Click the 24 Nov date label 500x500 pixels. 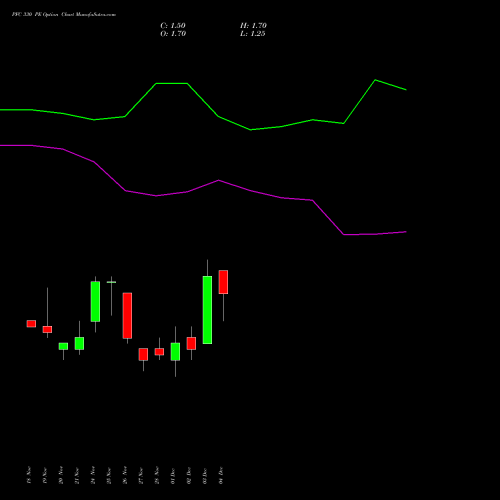[93, 475]
